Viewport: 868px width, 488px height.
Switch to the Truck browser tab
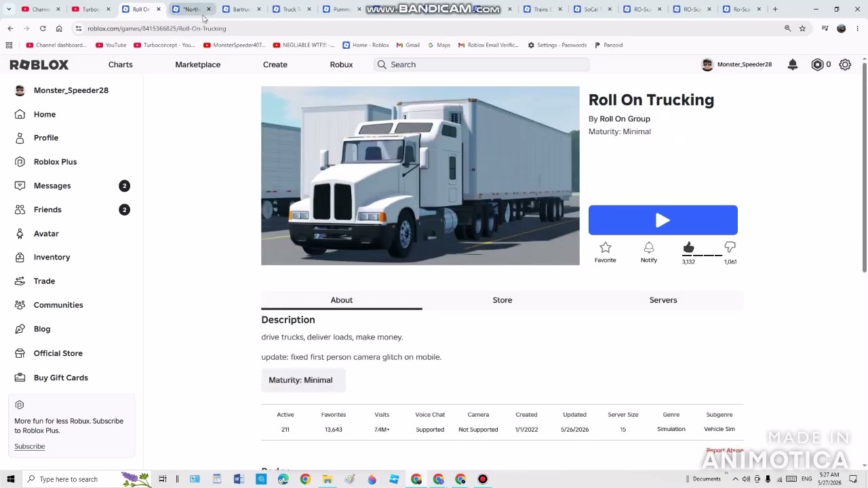tap(292, 9)
